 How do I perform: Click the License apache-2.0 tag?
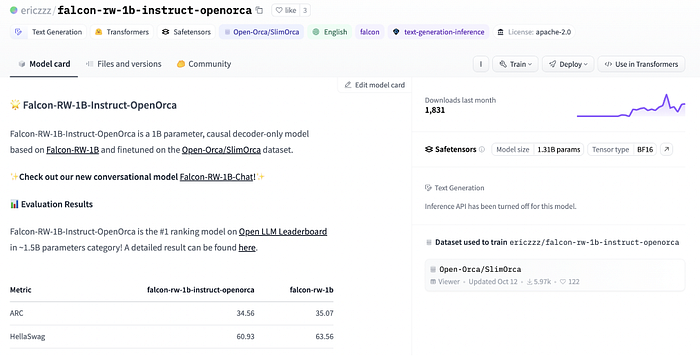pyautogui.click(x=534, y=32)
